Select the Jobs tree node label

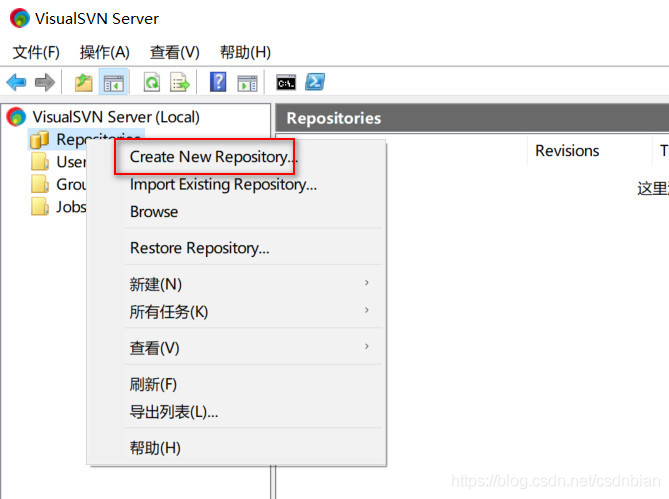point(71,207)
